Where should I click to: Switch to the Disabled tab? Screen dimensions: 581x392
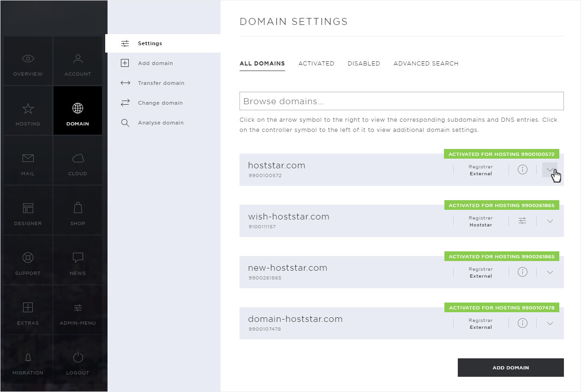(x=364, y=64)
